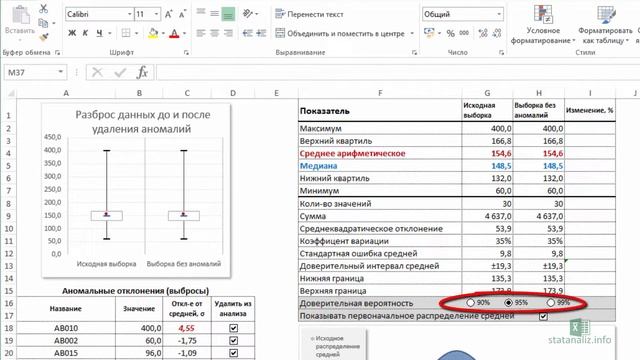640x360 pixels.
Task: Toggle the Удалить checkbox for AB015
Action: point(233,353)
